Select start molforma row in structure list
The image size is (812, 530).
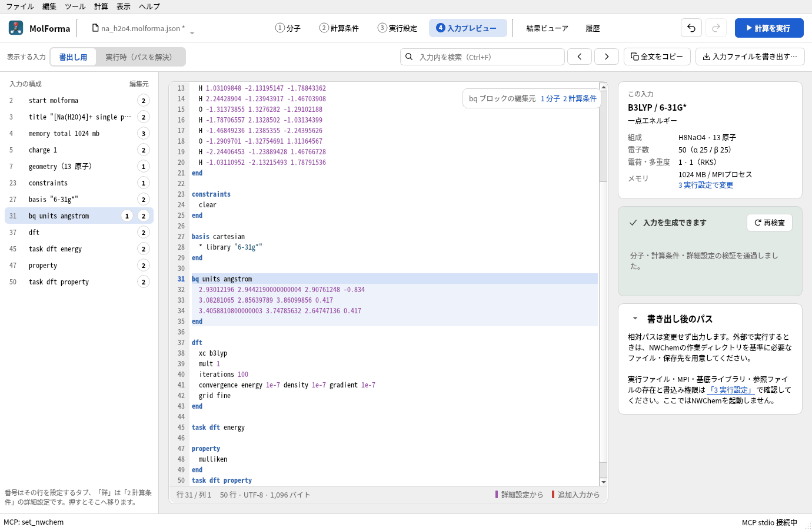[79, 101]
